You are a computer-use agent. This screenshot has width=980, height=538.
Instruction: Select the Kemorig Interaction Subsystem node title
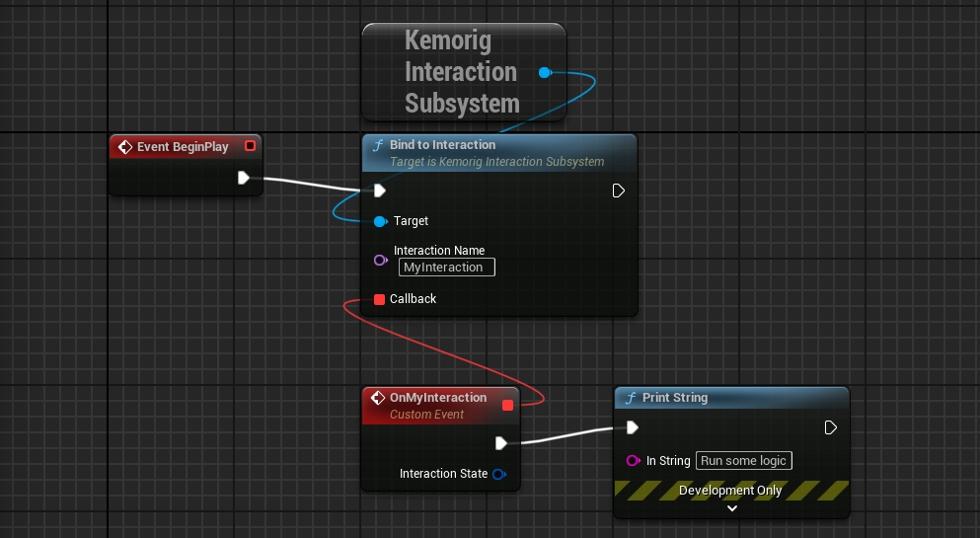[461, 72]
